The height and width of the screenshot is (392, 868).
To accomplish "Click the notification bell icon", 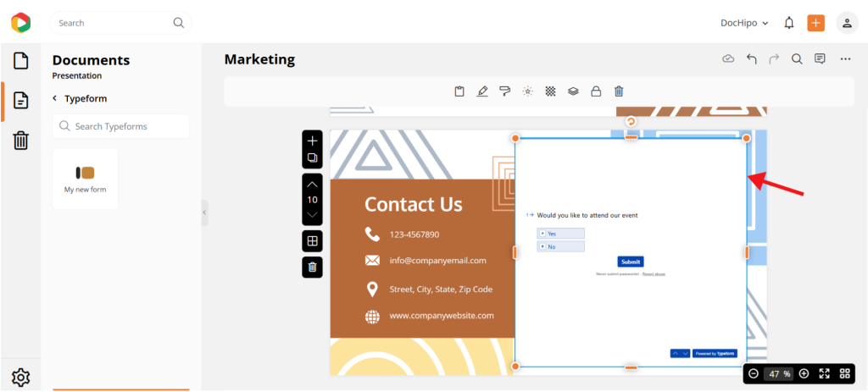I will (x=789, y=23).
